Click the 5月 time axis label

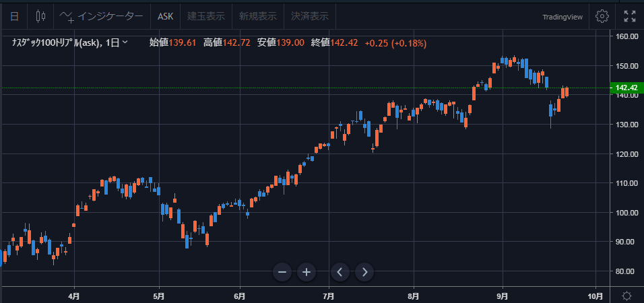point(159,296)
